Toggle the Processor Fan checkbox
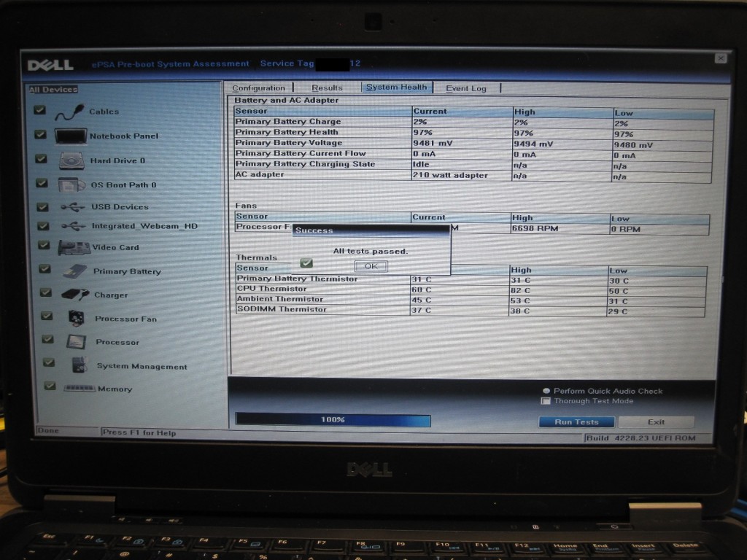The height and width of the screenshot is (560, 747). (47, 316)
